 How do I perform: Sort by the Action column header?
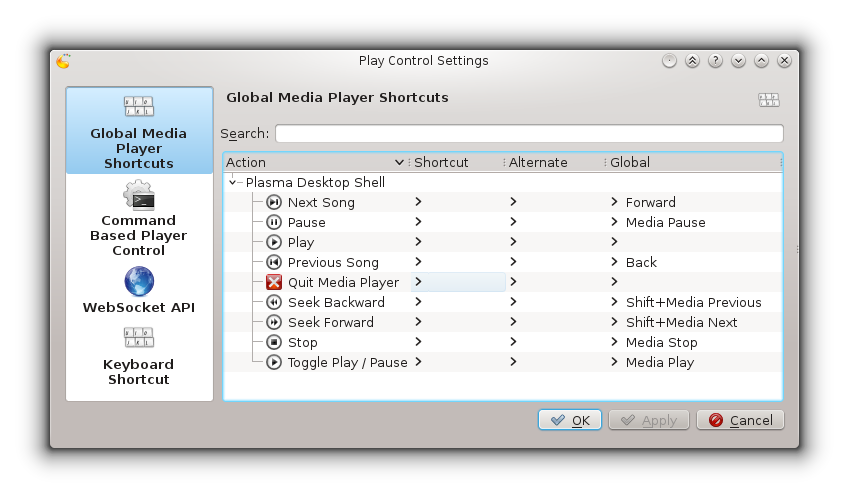pos(315,162)
